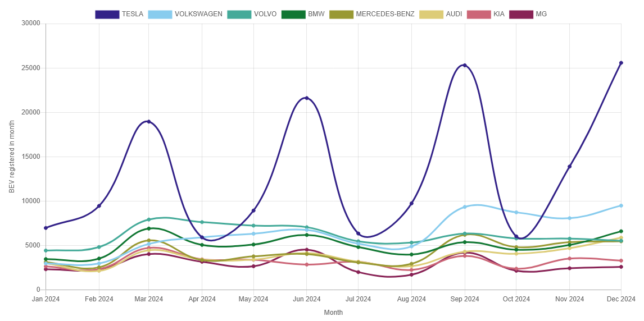Screen dimensions: 644x321
Task: Hide the VOLKSWAGEN line via its legend entry
Action: [185, 14]
